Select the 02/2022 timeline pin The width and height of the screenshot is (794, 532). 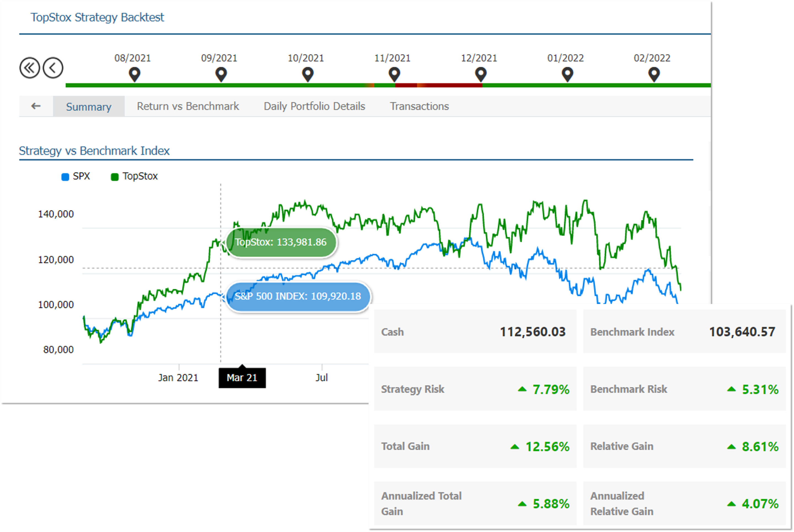[x=654, y=75]
